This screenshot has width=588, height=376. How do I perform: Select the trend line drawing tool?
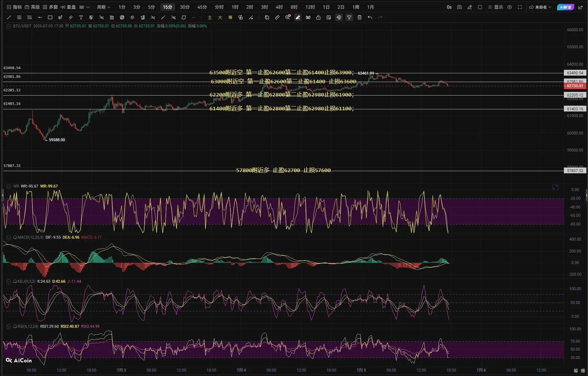click(x=9, y=17)
